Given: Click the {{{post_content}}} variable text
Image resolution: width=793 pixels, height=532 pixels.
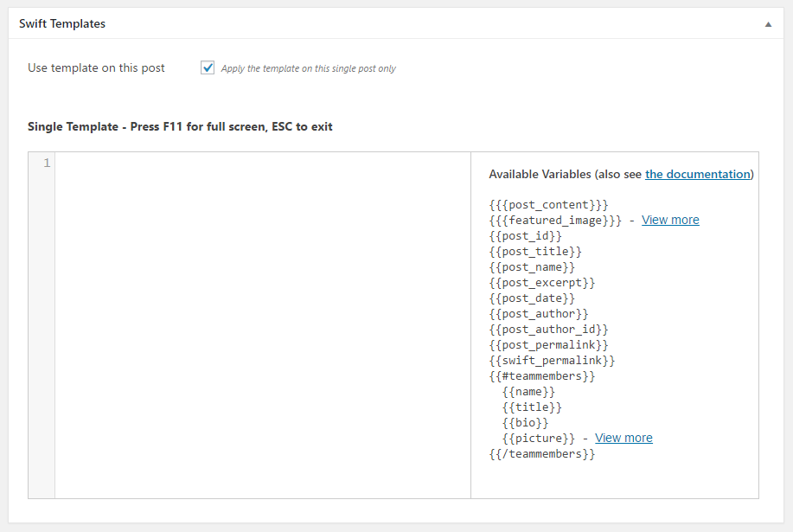Looking at the screenshot, I should coord(548,205).
